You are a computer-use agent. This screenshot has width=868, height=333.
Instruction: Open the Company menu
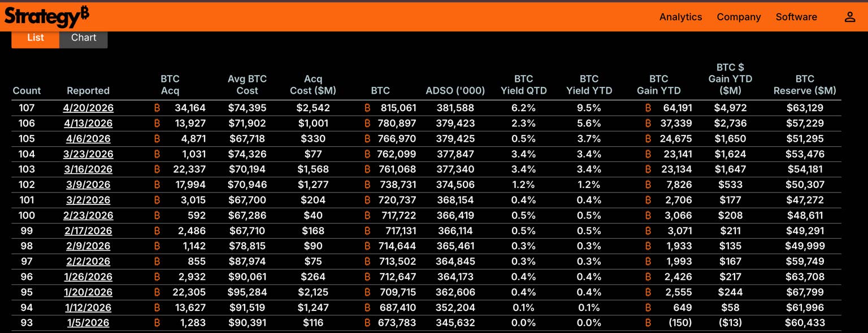pos(739,17)
